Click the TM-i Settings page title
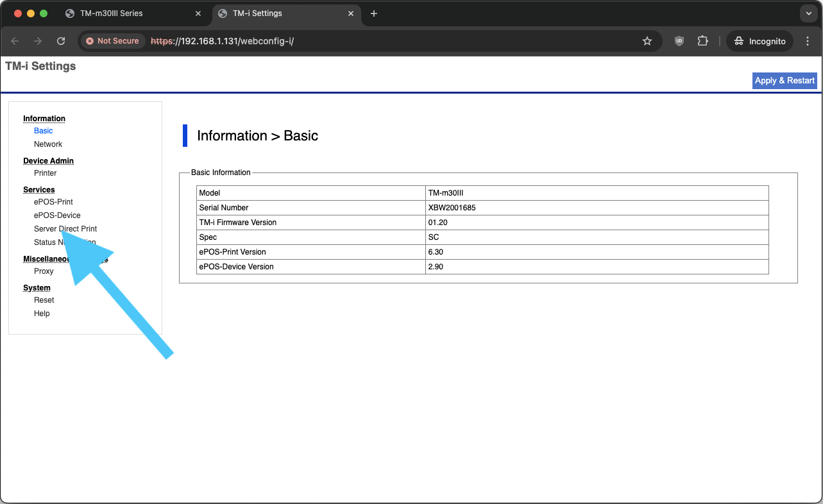This screenshot has height=504, width=823. click(x=40, y=66)
